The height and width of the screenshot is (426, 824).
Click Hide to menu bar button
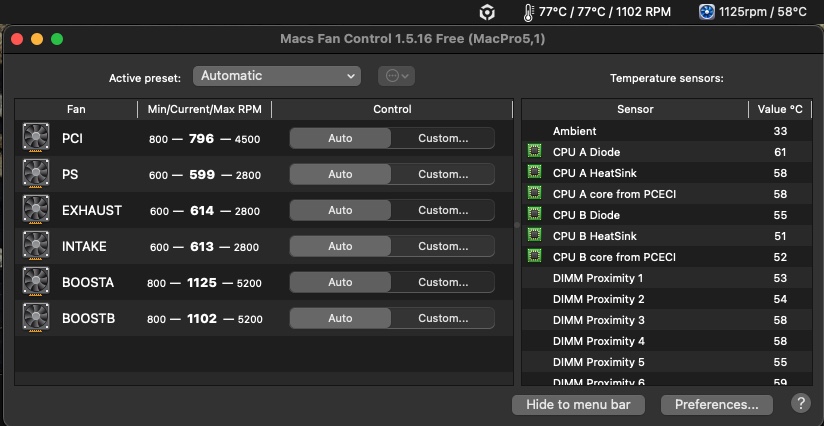point(578,404)
